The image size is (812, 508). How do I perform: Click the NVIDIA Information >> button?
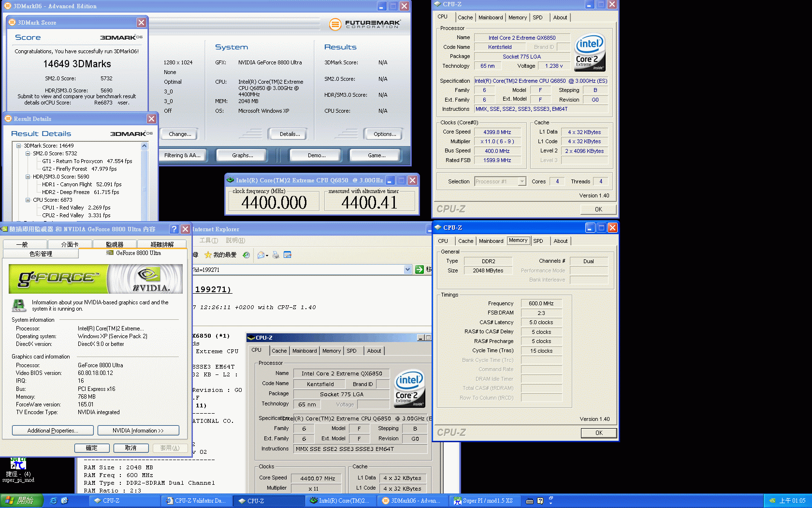click(138, 431)
